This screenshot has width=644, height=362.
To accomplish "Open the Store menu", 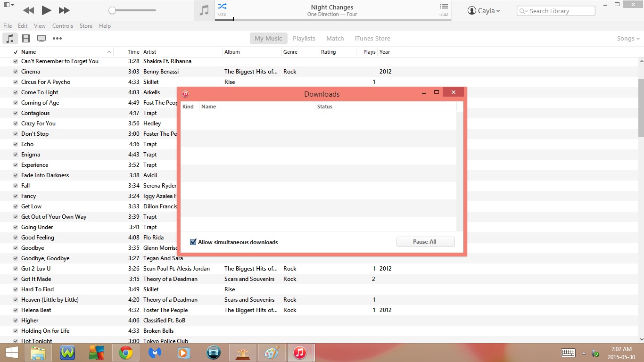I will (86, 26).
